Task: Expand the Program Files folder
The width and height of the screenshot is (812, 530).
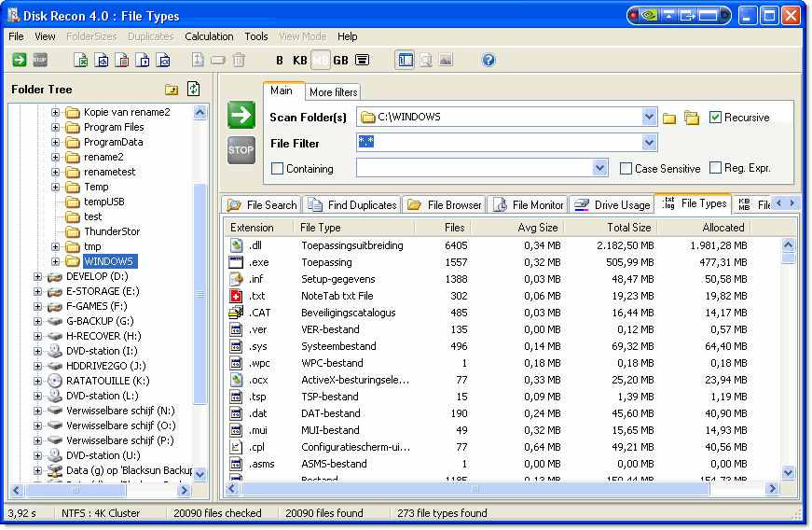Action: click(55, 127)
